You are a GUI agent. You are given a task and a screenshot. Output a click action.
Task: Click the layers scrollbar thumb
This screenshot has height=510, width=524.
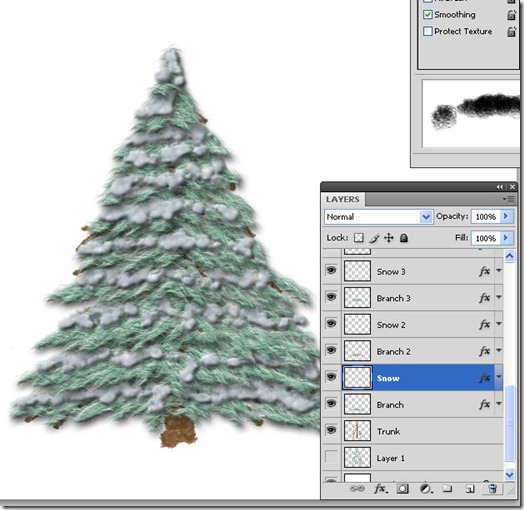(509, 423)
